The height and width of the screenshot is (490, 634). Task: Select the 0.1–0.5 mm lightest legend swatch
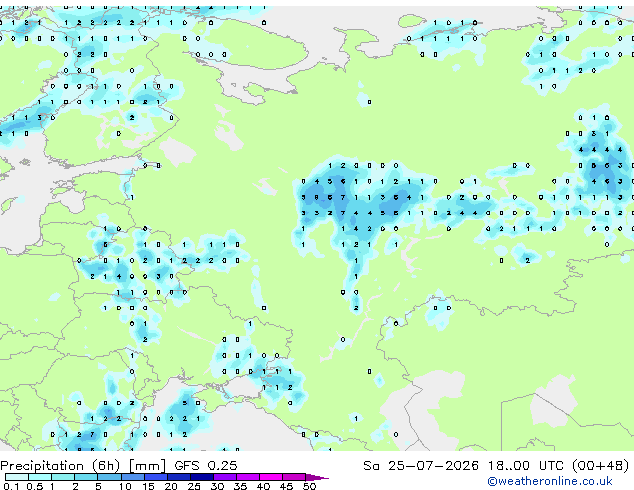(x=17, y=477)
